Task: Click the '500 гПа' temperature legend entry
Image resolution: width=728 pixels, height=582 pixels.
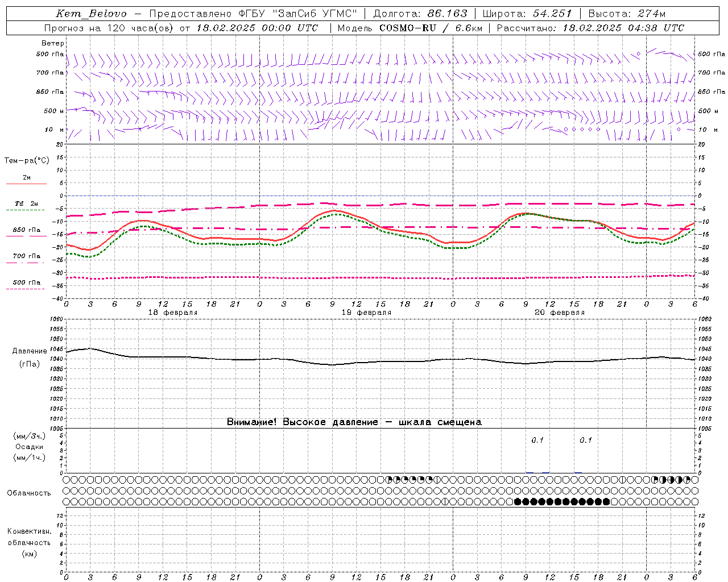Action: coord(27,282)
